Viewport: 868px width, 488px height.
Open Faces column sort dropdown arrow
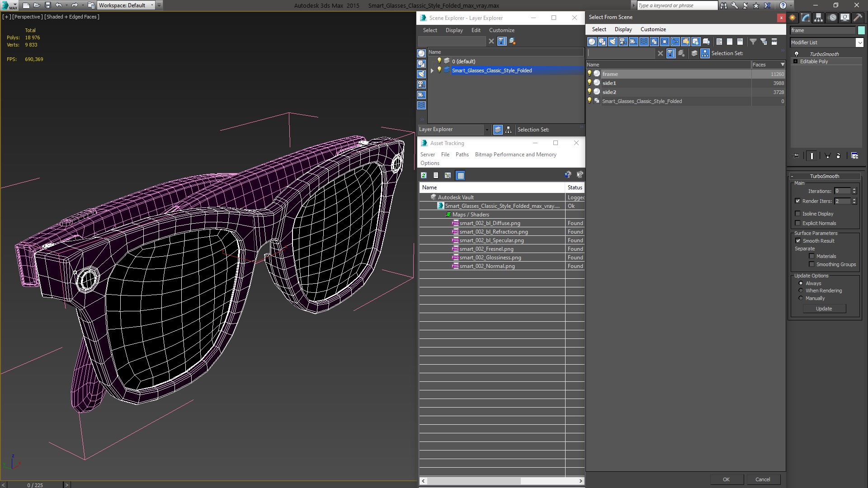[x=783, y=65]
